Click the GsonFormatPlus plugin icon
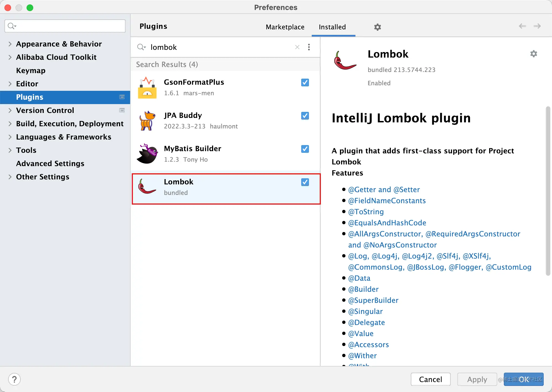The image size is (552, 392). [147, 87]
